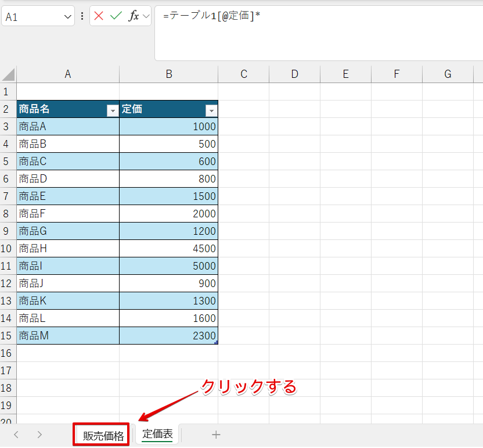Click the cell containing 商品D

tap(68, 179)
